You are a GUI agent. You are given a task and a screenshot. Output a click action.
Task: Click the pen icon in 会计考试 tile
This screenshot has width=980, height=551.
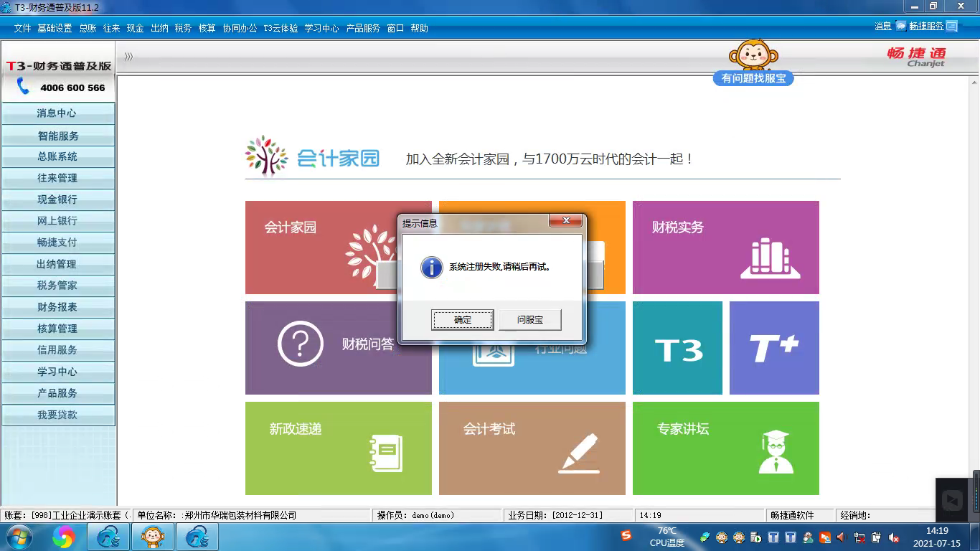point(579,453)
